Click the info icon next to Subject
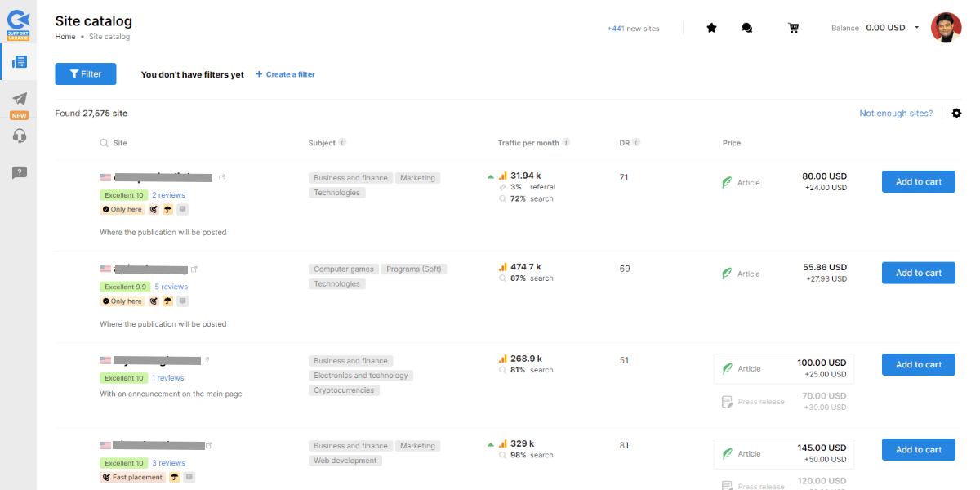 coord(343,142)
